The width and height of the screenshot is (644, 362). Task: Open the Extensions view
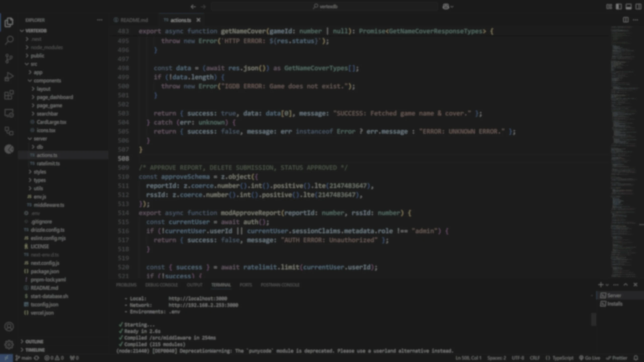pos(9,95)
